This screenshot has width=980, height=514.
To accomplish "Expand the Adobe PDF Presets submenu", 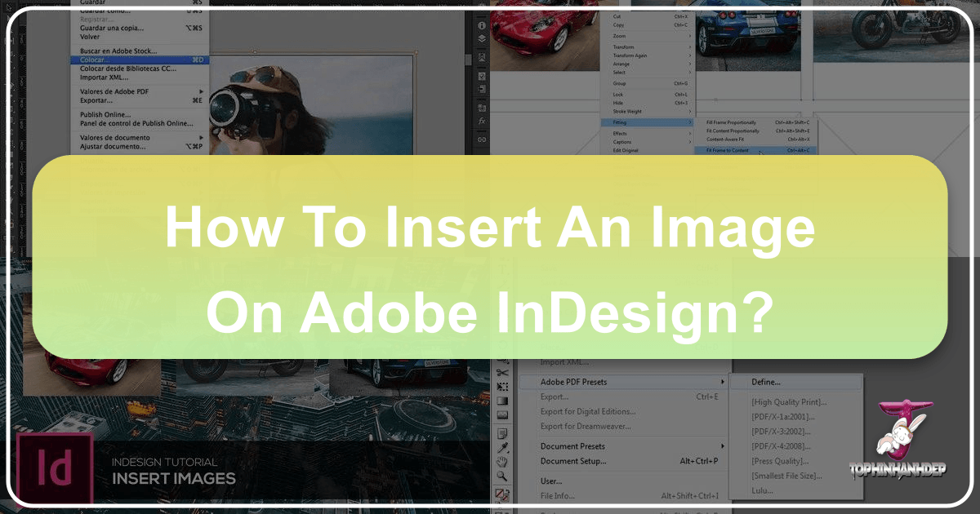I will pyautogui.click(x=722, y=381).
